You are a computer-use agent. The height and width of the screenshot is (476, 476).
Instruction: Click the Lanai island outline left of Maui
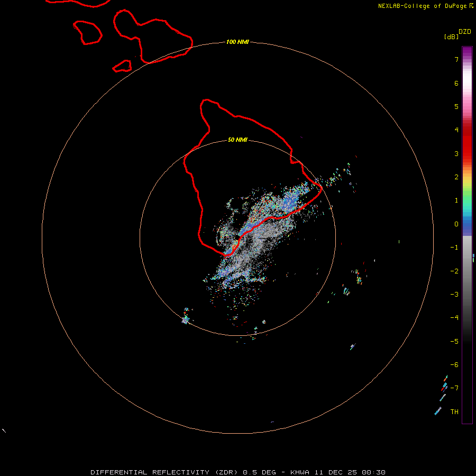pyautogui.click(x=87, y=32)
